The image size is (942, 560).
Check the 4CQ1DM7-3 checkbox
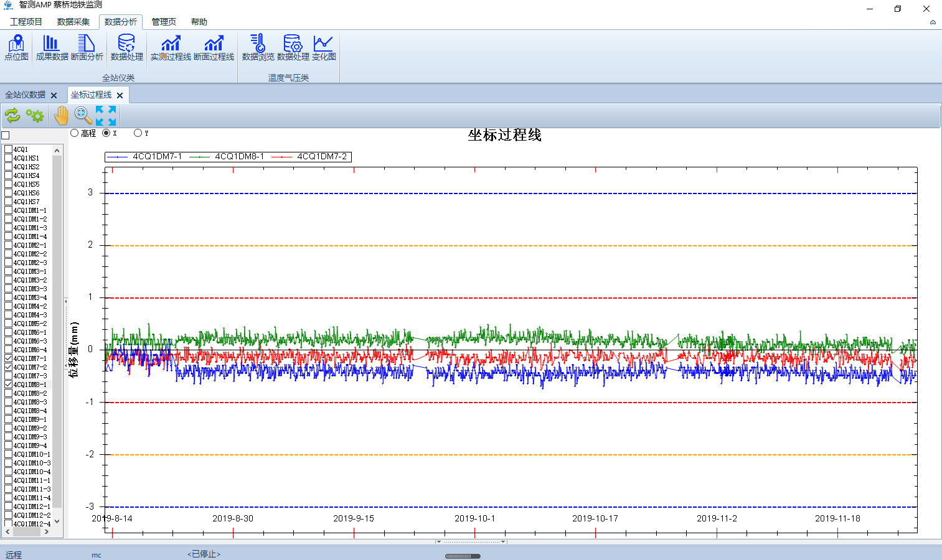[x=9, y=376]
